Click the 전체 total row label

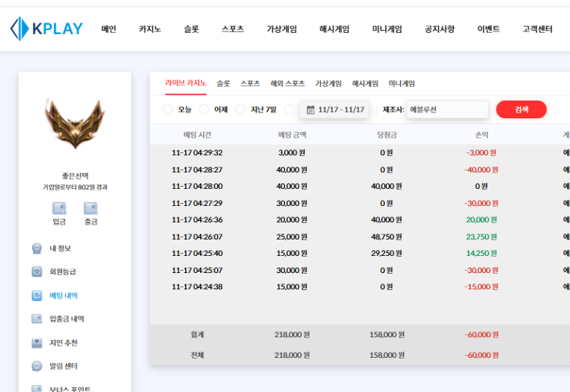coord(197,355)
